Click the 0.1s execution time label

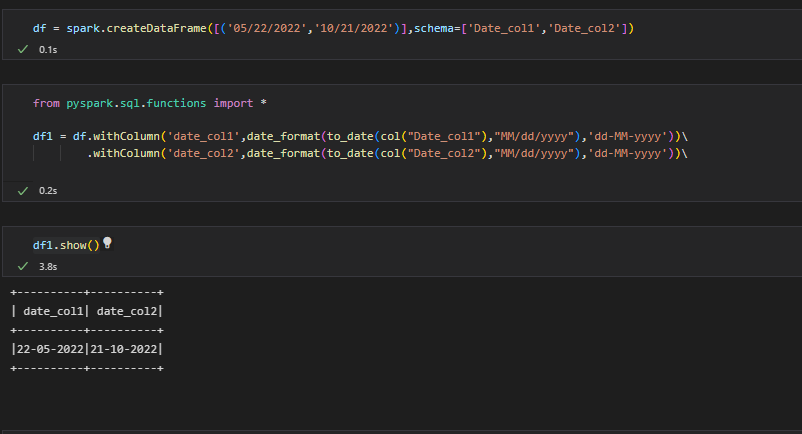[48, 50]
